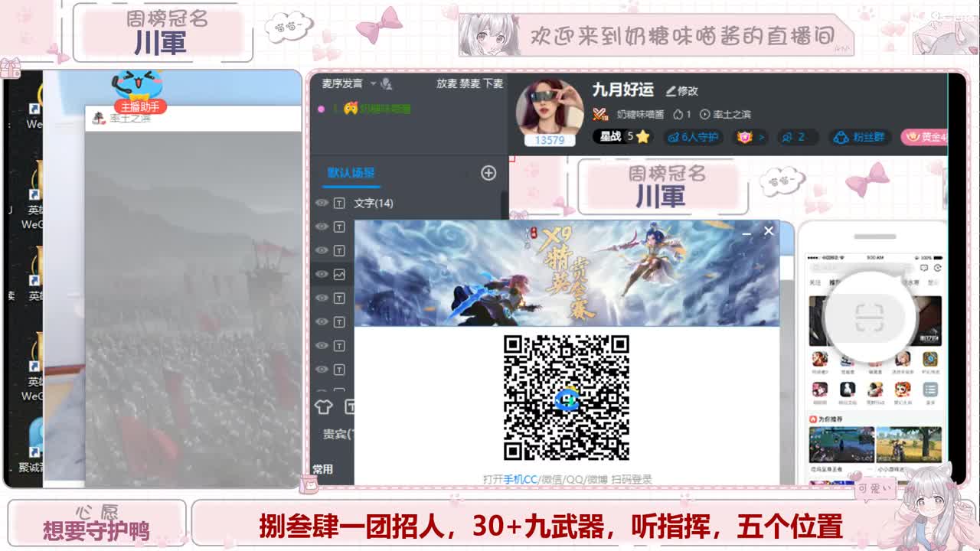The height and width of the screenshot is (551, 980).
Task: Click the X9 精英赛 banner image
Action: pos(567,273)
